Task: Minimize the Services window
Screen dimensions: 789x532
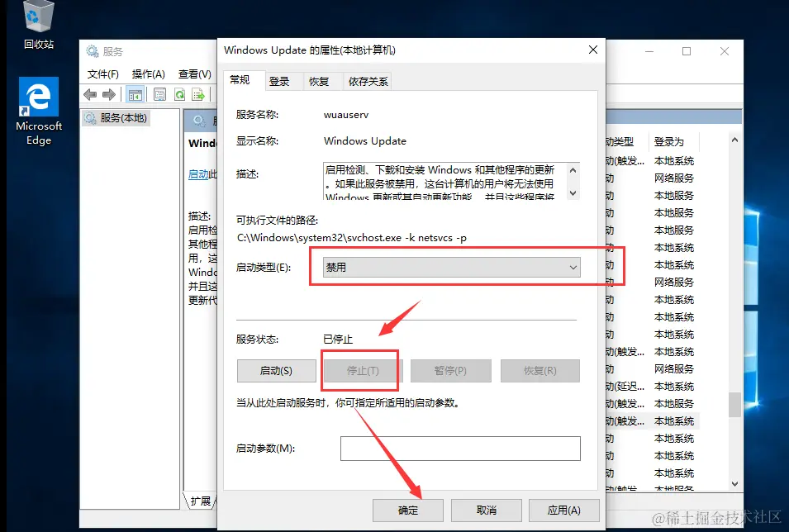Action: tap(649, 51)
